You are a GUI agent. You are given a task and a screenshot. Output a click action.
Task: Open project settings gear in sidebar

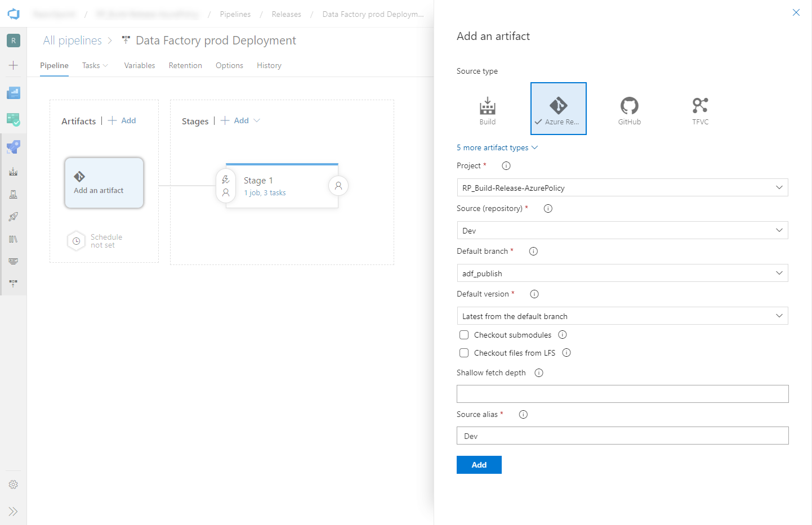(14, 484)
